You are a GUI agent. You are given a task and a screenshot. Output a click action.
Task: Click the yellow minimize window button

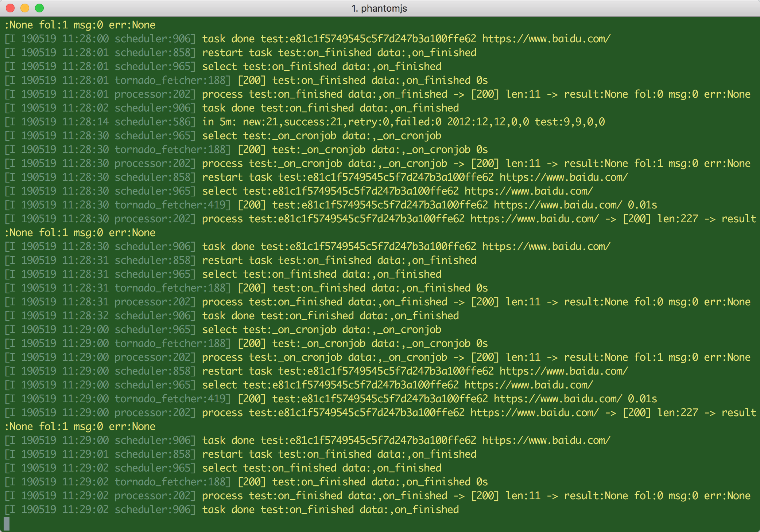pyautogui.click(x=25, y=8)
